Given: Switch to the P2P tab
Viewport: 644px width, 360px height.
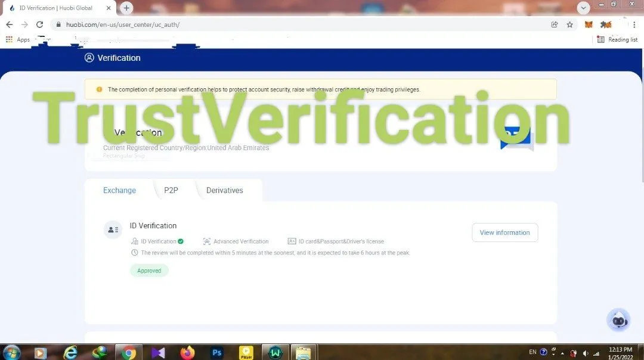Looking at the screenshot, I should 171,190.
